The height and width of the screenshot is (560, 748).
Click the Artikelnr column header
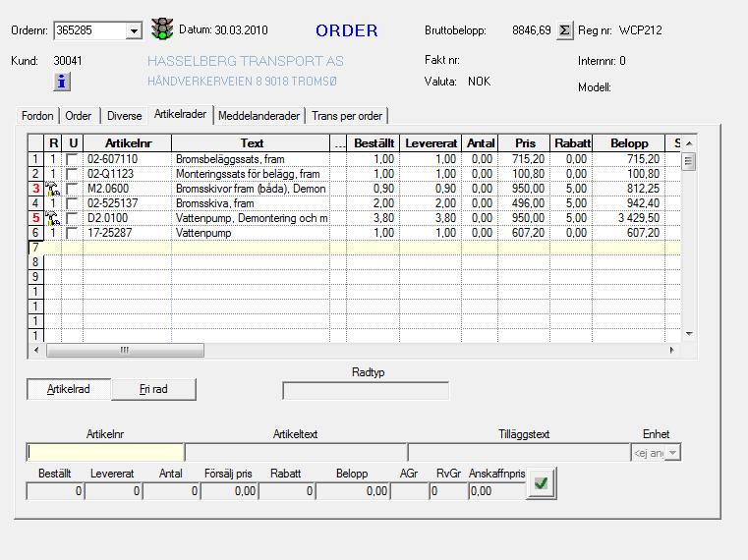coord(128,143)
